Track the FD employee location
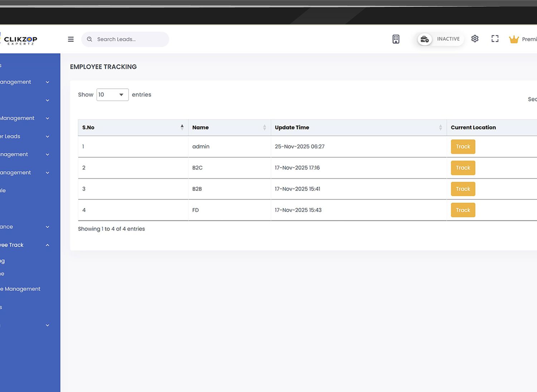 (463, 210)
